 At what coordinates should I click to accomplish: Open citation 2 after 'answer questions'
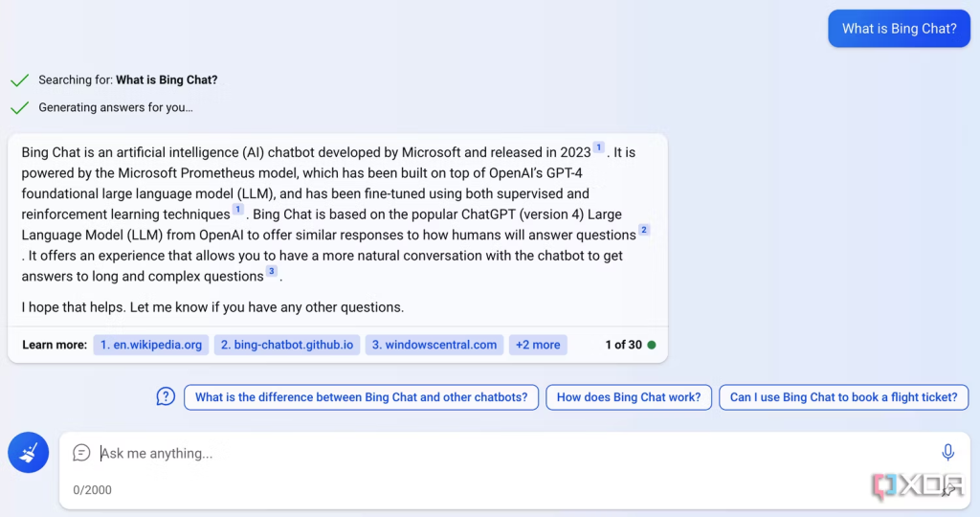click(644, 230)
